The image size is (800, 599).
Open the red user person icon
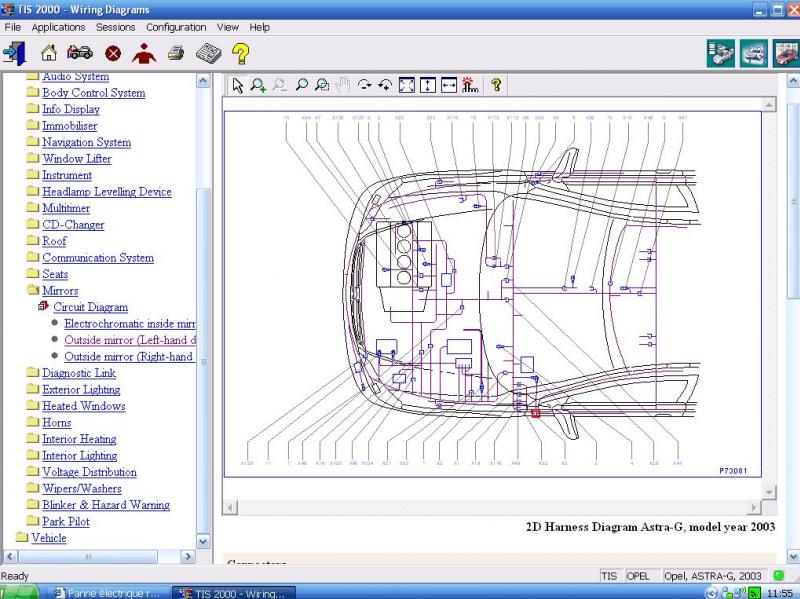pos(144,53)
